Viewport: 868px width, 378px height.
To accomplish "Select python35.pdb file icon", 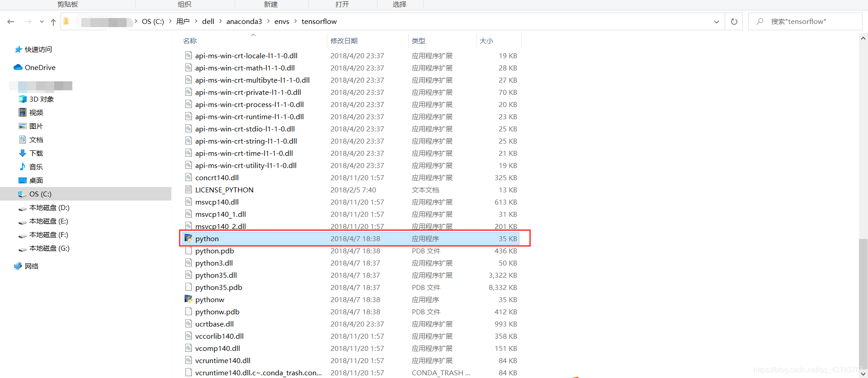I will pos(189,287).
